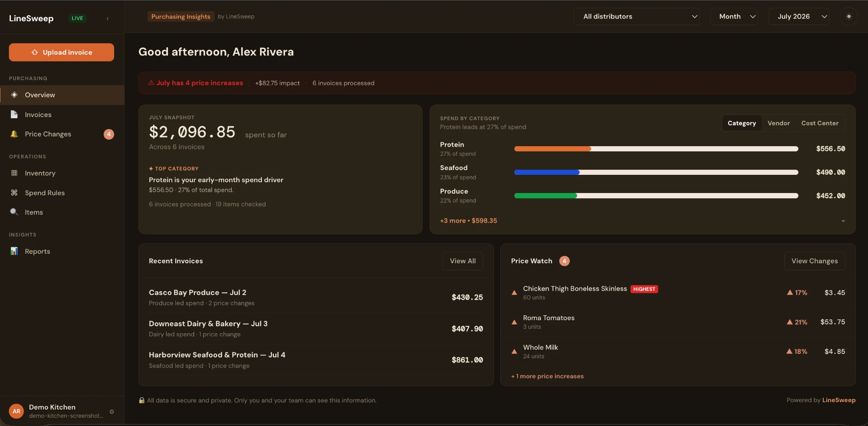Open settings gear next to Demo Kitchen
Viewport: 868px width, 426px height.
tap(112, 412)
